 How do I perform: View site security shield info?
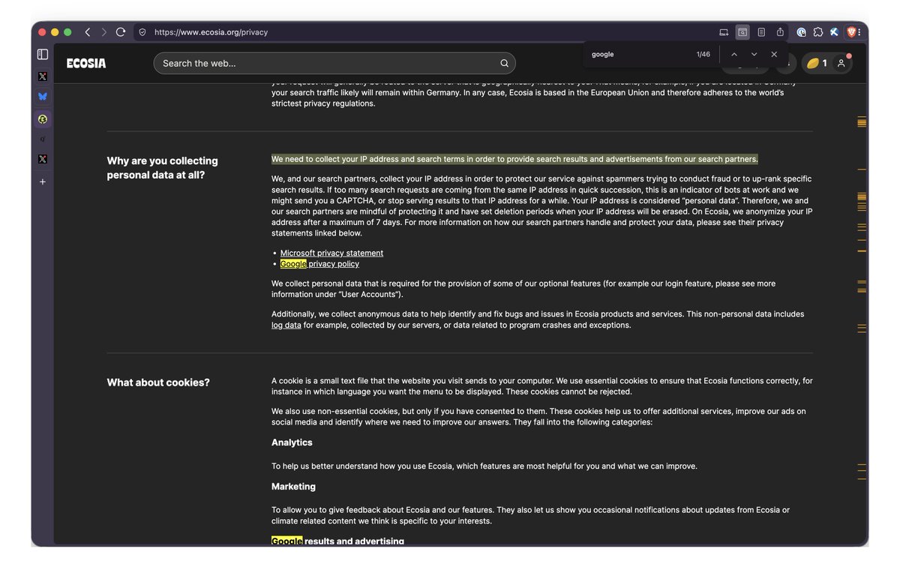pos(142,32)
